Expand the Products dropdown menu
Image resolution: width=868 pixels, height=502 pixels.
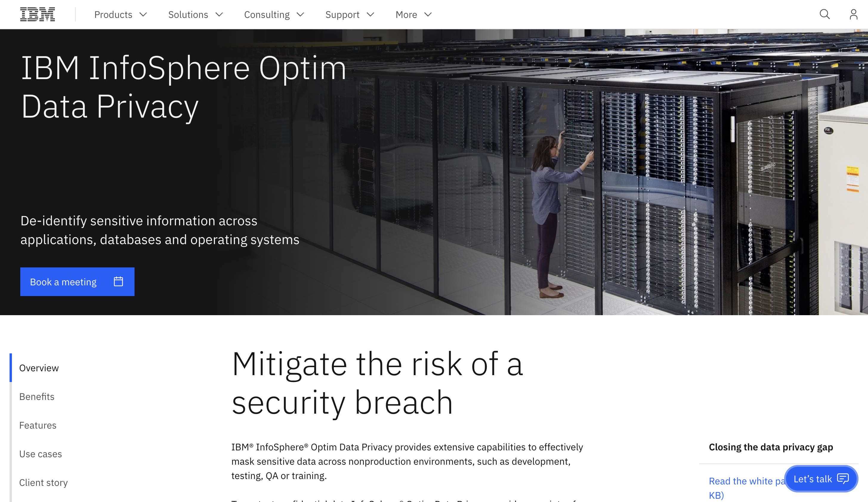pyautogui.click(x=120, y=14)
